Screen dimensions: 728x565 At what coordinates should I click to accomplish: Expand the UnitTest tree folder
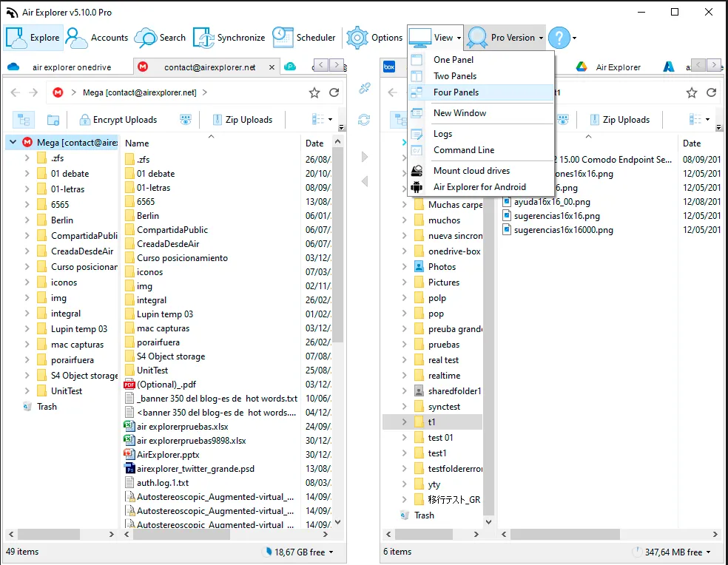[x=27, y=391]
